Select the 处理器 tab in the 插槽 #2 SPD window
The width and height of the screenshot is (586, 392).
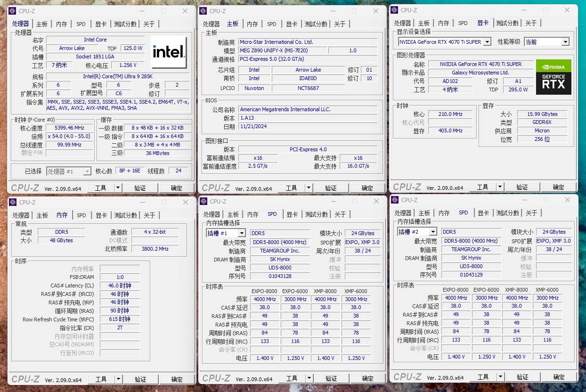[x=403, y=213]
